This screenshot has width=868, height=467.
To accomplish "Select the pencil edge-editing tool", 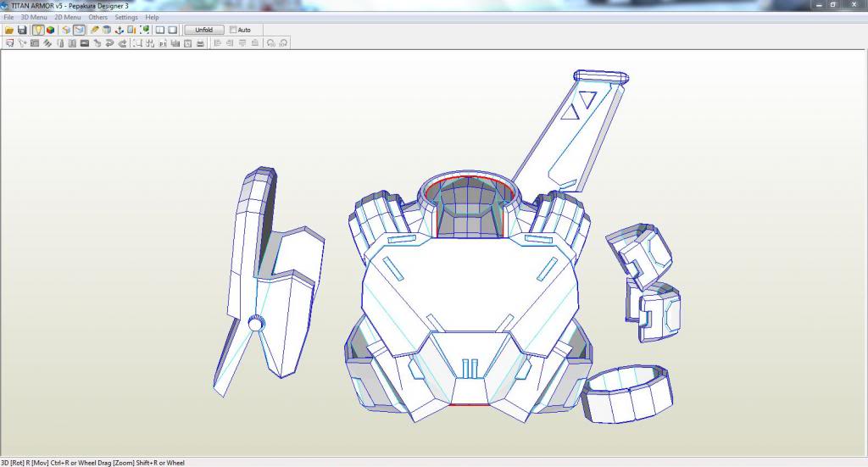I will tap(95, 30).
